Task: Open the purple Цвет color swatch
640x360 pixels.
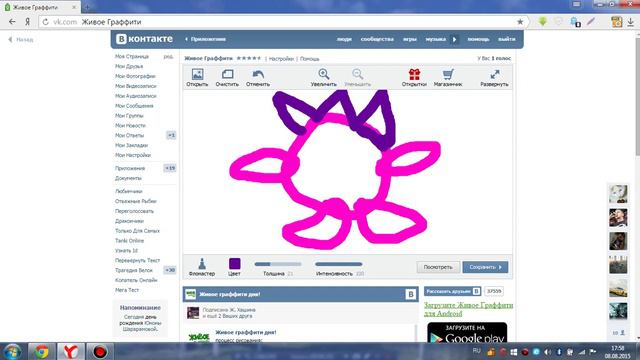Action: pos(234,264)
